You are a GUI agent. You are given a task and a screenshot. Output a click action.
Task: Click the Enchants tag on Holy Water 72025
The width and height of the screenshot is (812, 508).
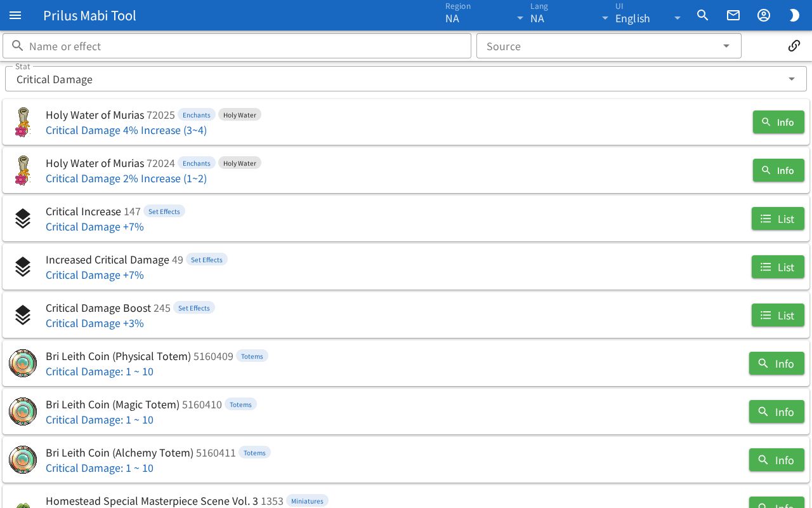pos(197,115)
